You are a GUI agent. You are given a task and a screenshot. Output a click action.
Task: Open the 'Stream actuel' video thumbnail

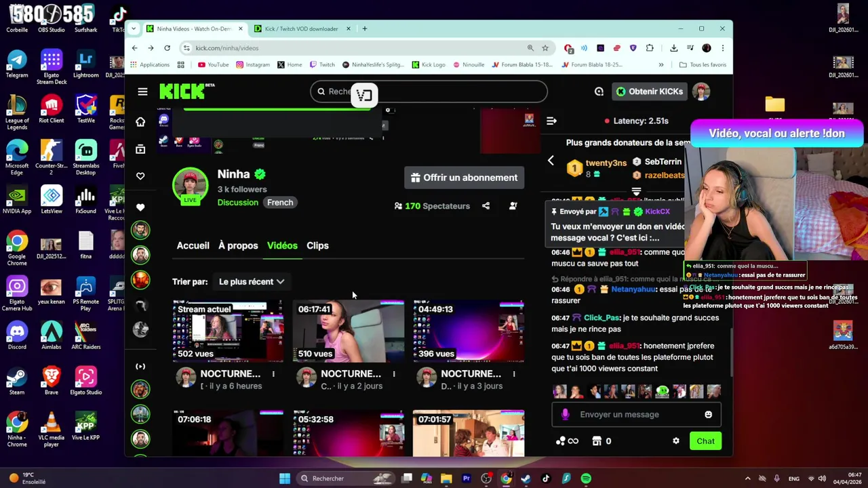tap(227, 331)
